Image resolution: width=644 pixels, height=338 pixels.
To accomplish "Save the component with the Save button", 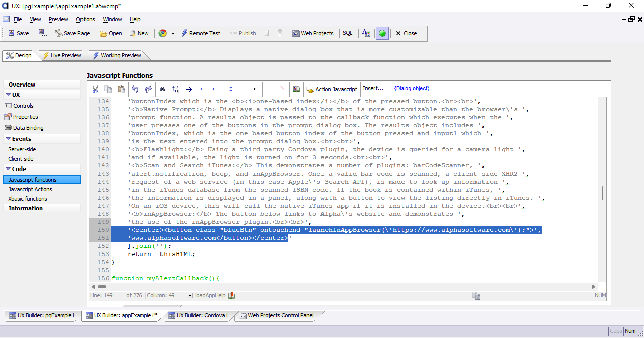I will [x=19, y=33].
